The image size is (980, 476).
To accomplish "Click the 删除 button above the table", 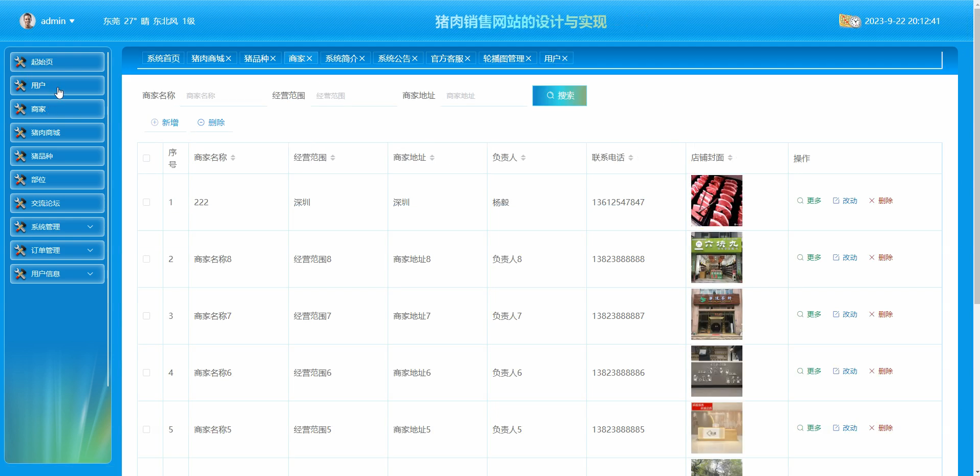I will pos(211,122).
